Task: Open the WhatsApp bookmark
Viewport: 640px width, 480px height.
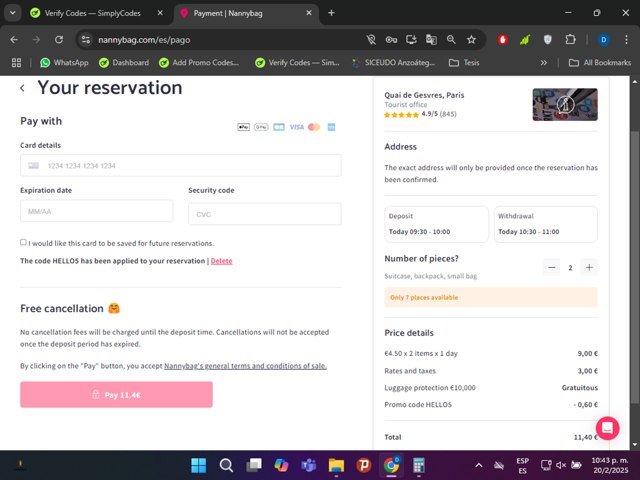Action: pyautogui.click(x=64, y=62)
